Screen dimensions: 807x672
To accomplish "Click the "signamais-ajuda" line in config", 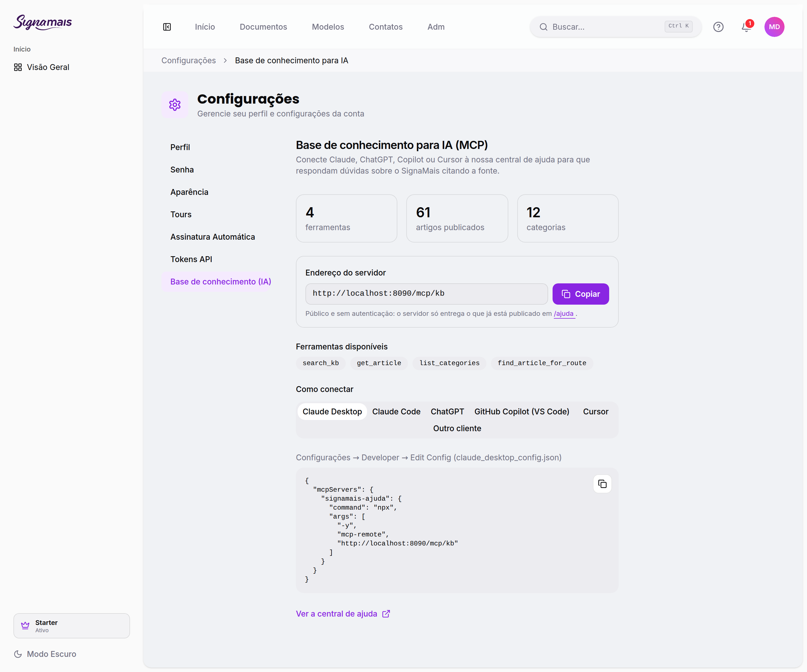I will (x=361, y=499).
